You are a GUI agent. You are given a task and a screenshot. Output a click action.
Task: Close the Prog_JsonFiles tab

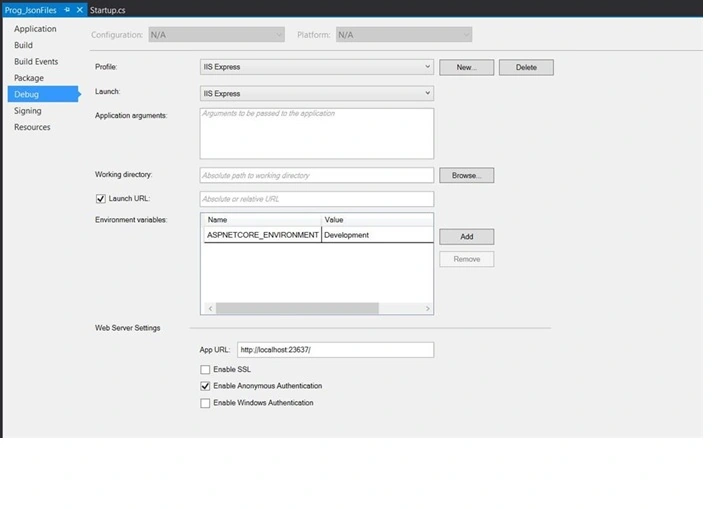[79, 10]
